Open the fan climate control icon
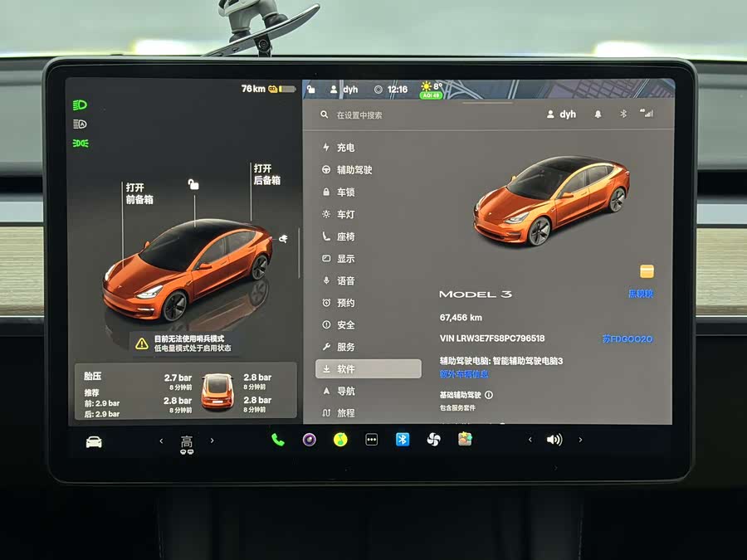Viewport: 747px width, 560px height. (433, 440)
